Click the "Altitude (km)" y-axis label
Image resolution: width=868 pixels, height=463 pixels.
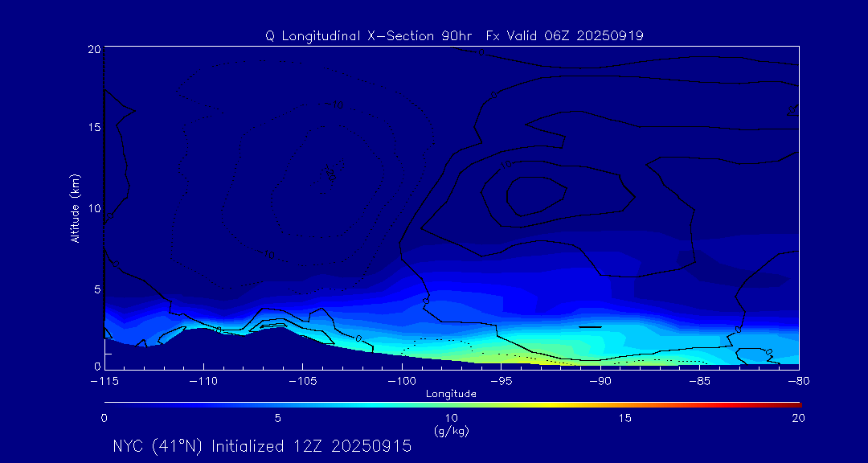[x=75, y=208]
